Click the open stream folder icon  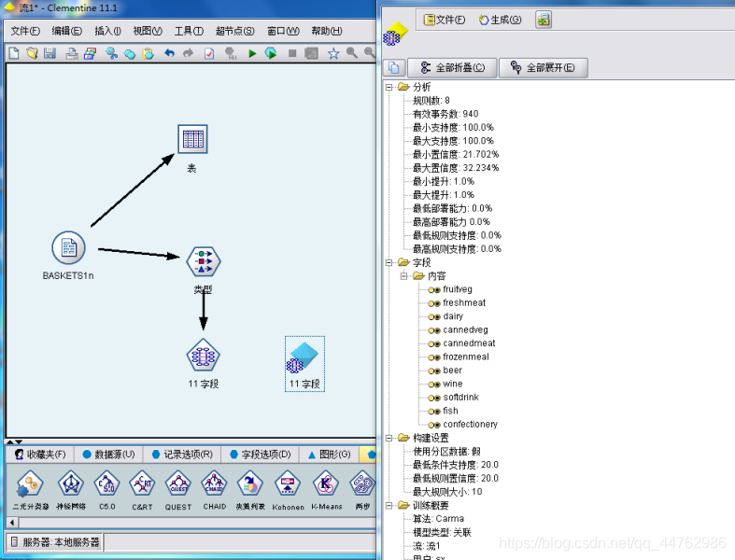pyautogui.click(x=32, y=53)
